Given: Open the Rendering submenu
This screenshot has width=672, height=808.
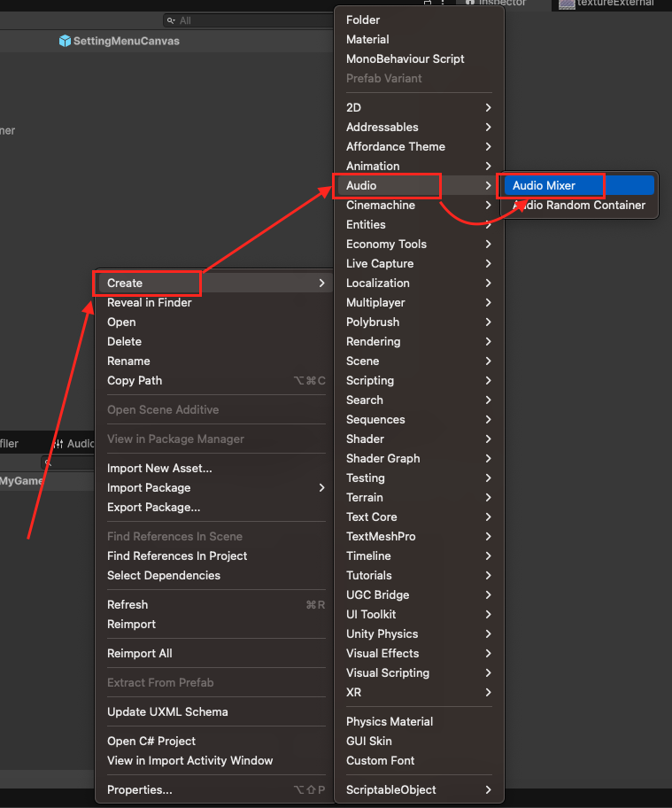Looking at the screenshot, I should [419, 342].
